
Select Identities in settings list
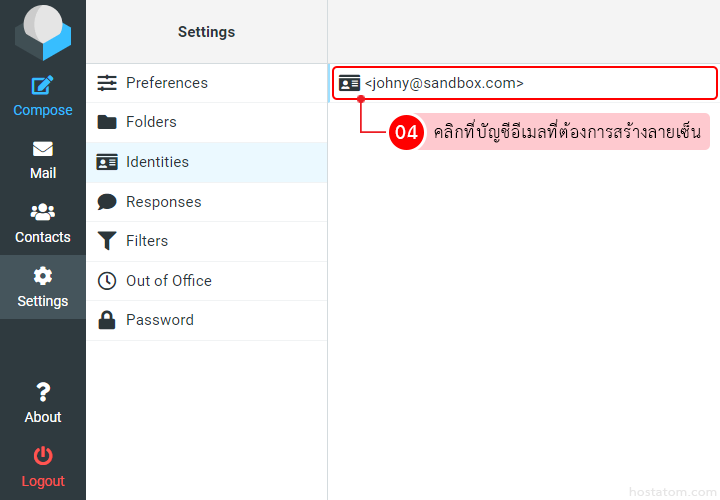coord(157,162)
